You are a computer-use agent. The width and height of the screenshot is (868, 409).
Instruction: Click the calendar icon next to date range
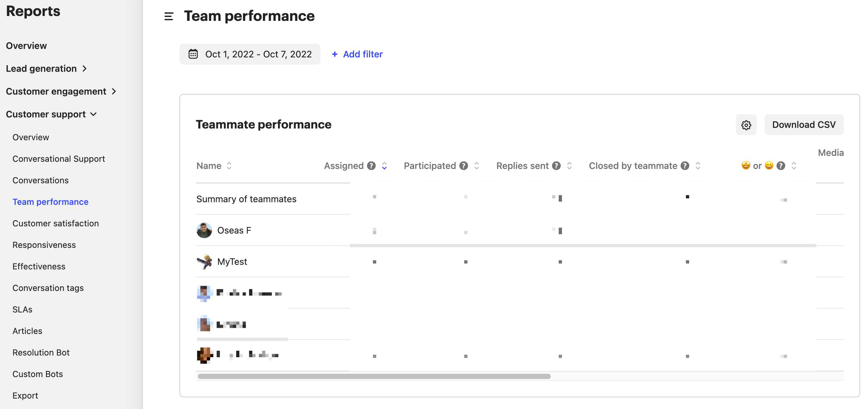(193, 54)
